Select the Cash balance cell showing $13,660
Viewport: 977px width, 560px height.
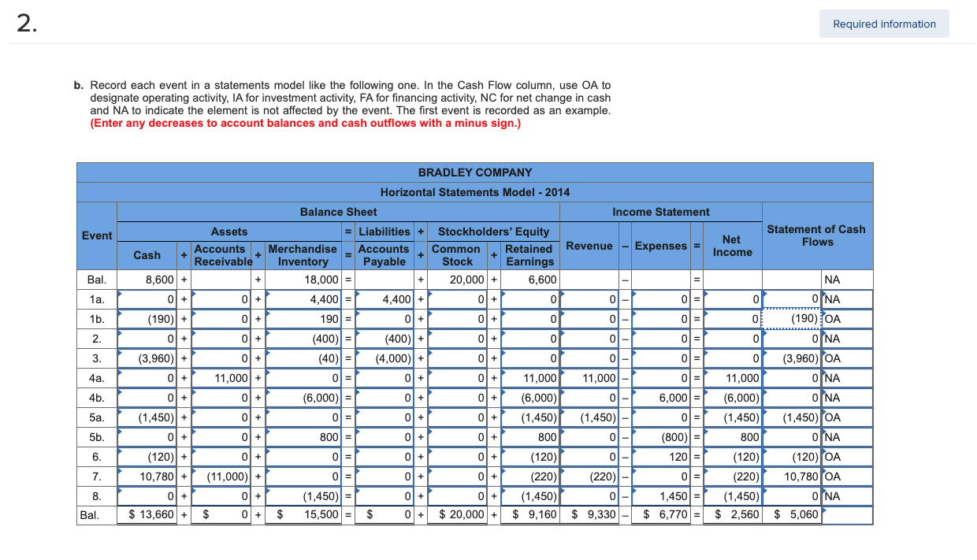(x=146, y=514)
